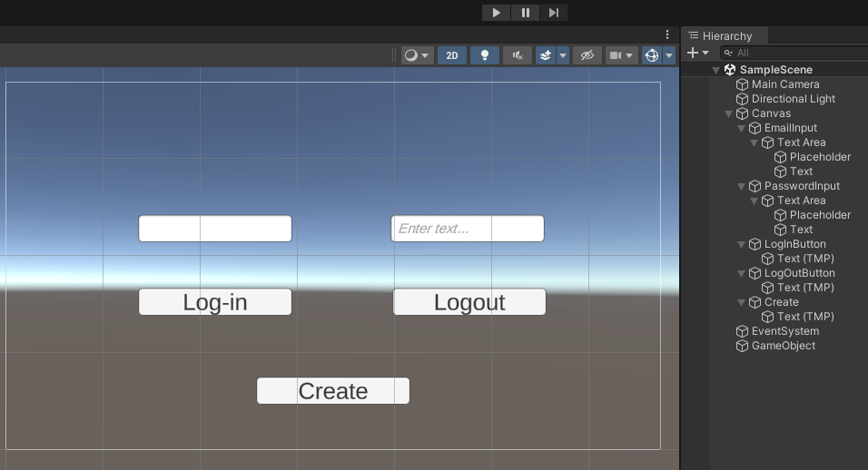
Task: Collapse the LogOutButton object
Action: [x=741, y=273]
